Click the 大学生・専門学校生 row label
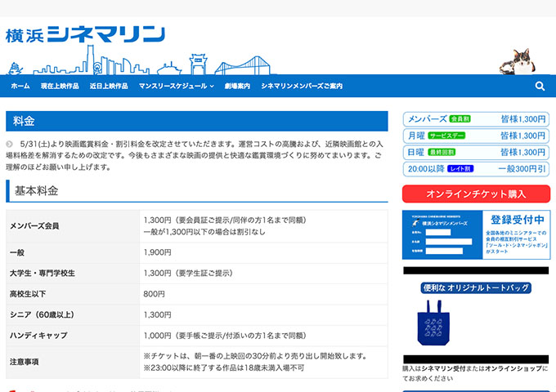Screen dimensions: 556x392 pyautogui.click(x=43, y=274)
